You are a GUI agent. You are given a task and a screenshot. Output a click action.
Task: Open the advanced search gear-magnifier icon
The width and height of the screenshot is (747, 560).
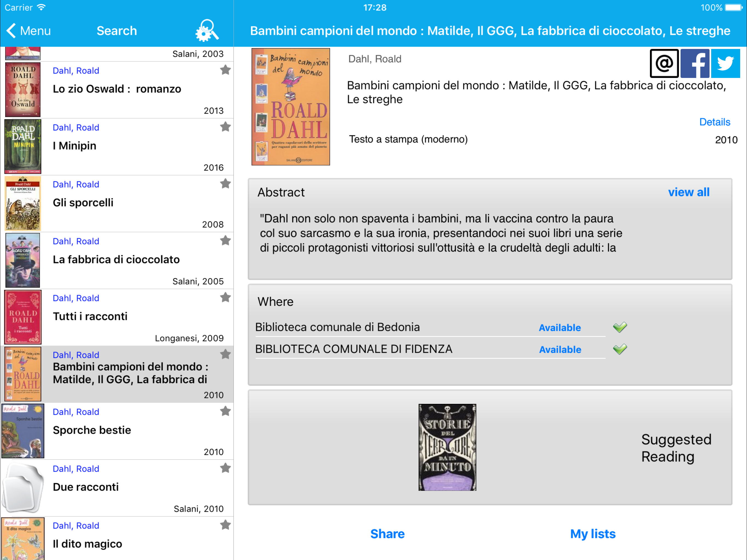[207, 30]
